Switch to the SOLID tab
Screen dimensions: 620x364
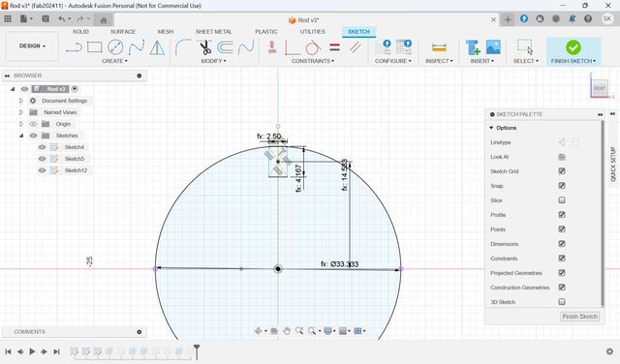coord(80,31)
